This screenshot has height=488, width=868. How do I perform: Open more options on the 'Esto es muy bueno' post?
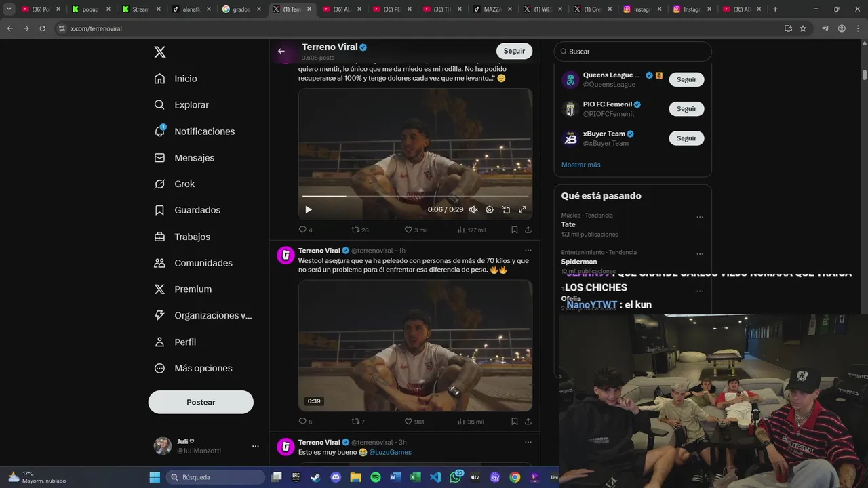[x=528, y=442]
